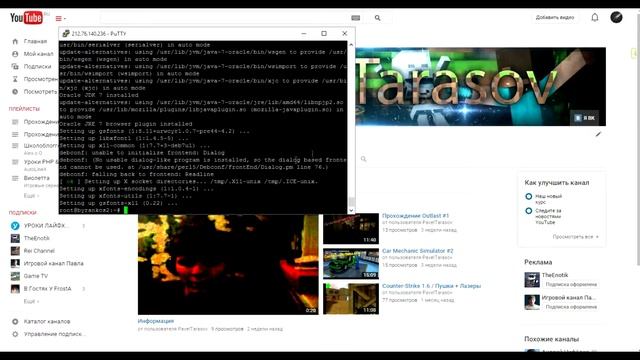Open the notifications bell
640x360 pixels.
click(595, 18)
